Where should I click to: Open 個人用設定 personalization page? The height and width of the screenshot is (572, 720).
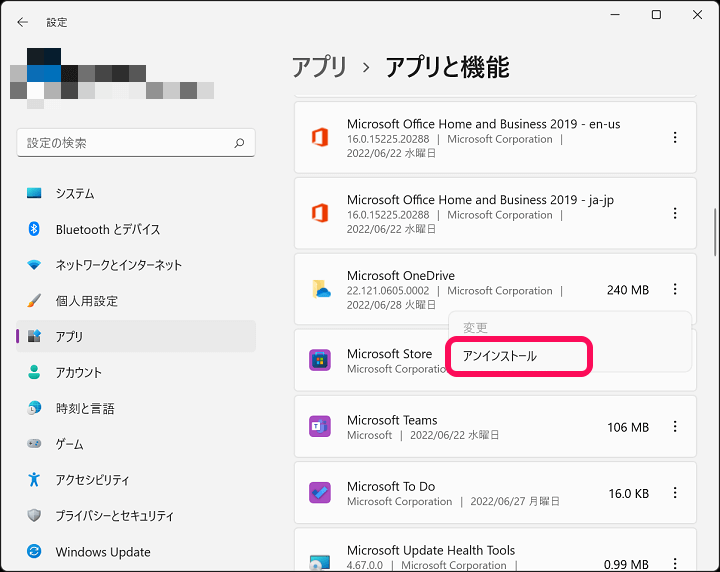86,301
